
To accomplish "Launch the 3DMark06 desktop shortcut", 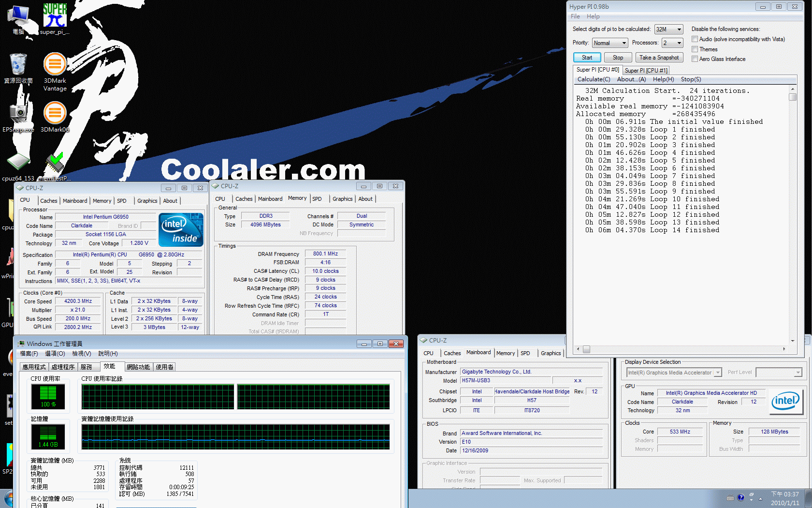I will coord(55,117).
